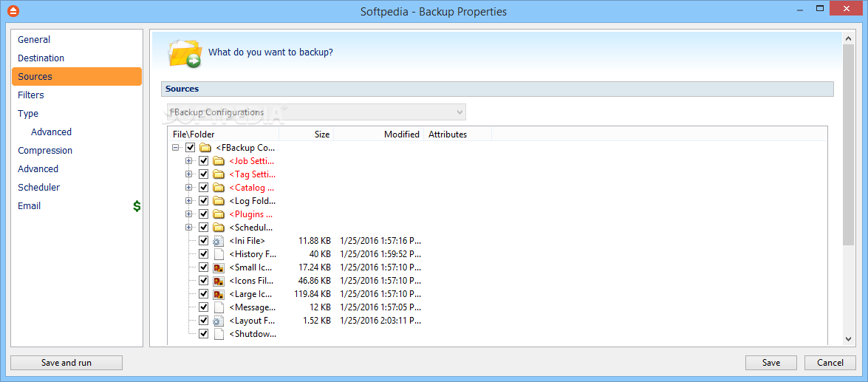This screenshot has height=382, width=868.
Task: Uncheck the Ini File checkbox
Action: click(204, 241)
